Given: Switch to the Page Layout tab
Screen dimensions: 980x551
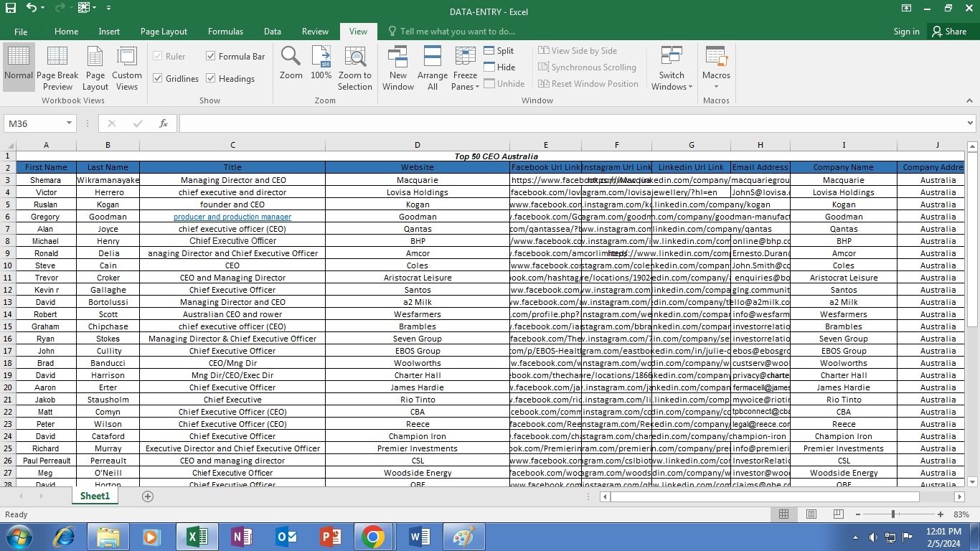Looking at the screenshot, I should click(x=164, y=32).
